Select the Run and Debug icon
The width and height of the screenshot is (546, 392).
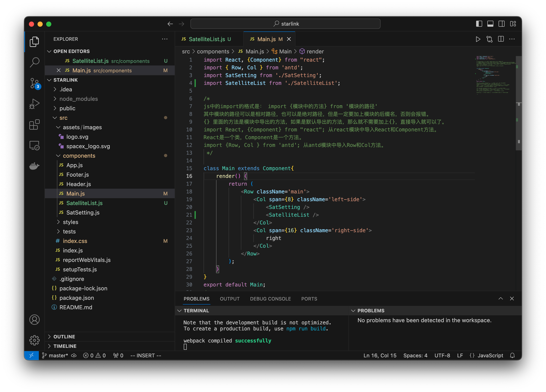pos(35,104)
